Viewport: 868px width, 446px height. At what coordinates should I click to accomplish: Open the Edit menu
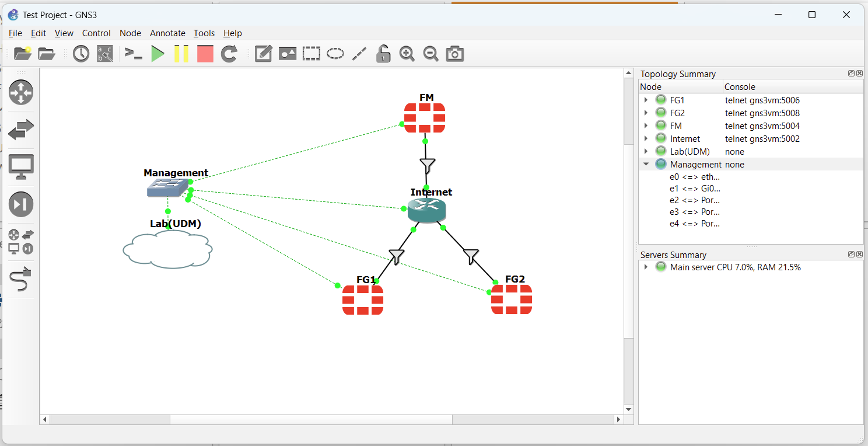click(x=38, y=33)
